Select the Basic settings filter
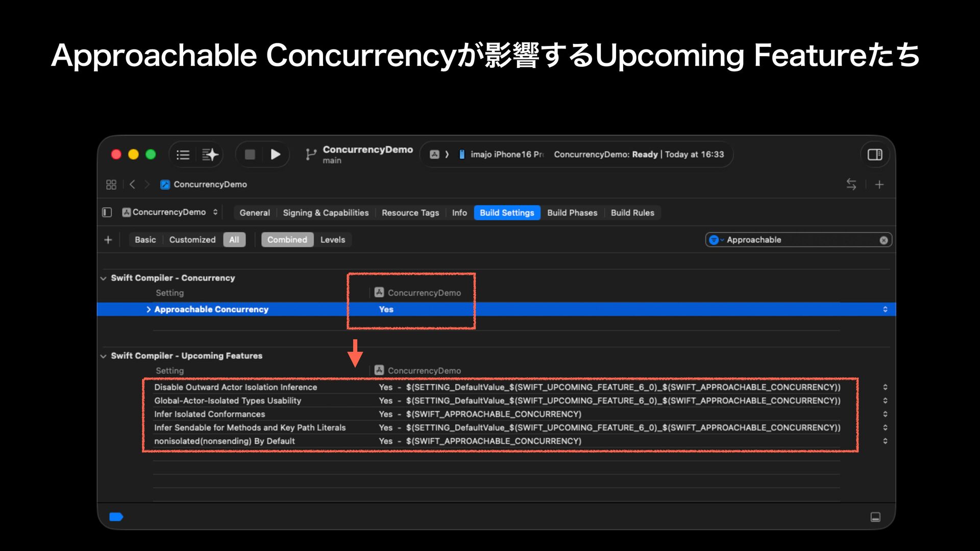980x551 pixels. (145, 240)
